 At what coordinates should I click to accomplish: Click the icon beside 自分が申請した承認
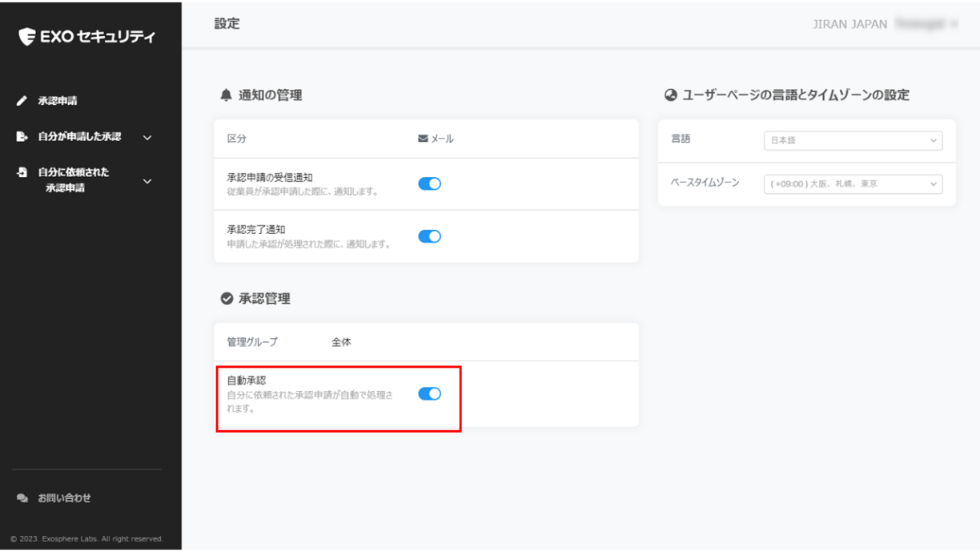(x=22, y=137)
